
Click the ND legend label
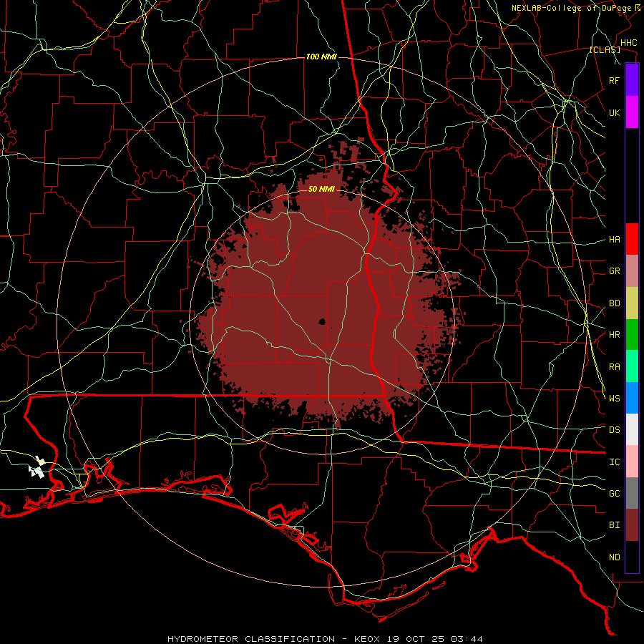(x=614, y=557)
